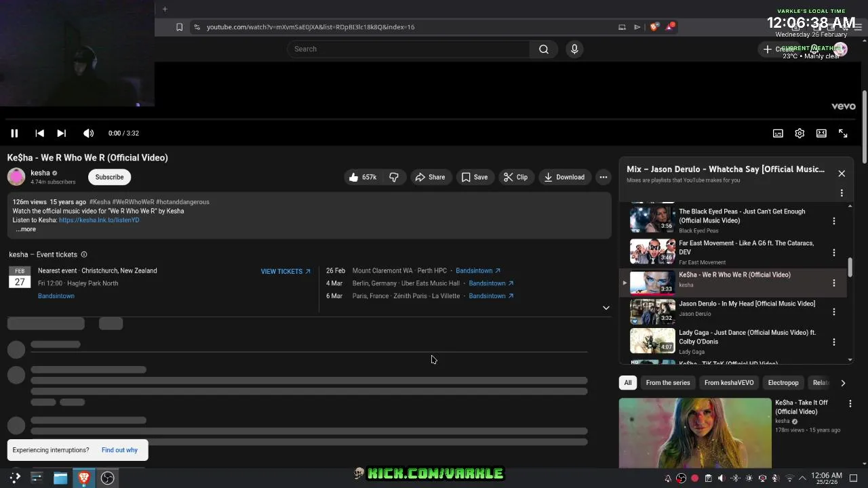Image resolution: width=868 pixels, height=488 pixels.
Task: Close the Mix playlist panel
Action: (x=842, y=174)
